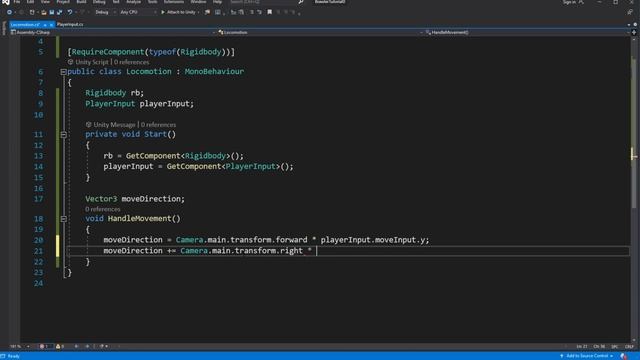Screen dimensions: 640x360
Task: Click the notifications icon in status bar
Action: [624, 356]
